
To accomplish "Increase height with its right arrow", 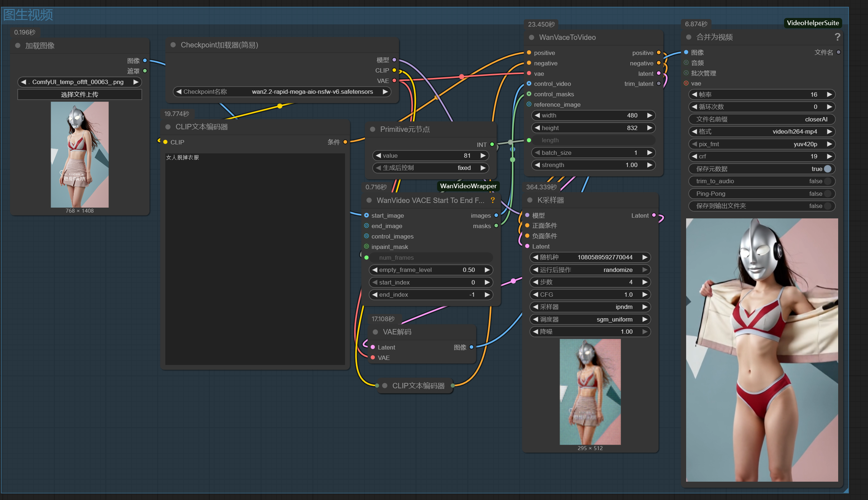I will click(649, 128).
